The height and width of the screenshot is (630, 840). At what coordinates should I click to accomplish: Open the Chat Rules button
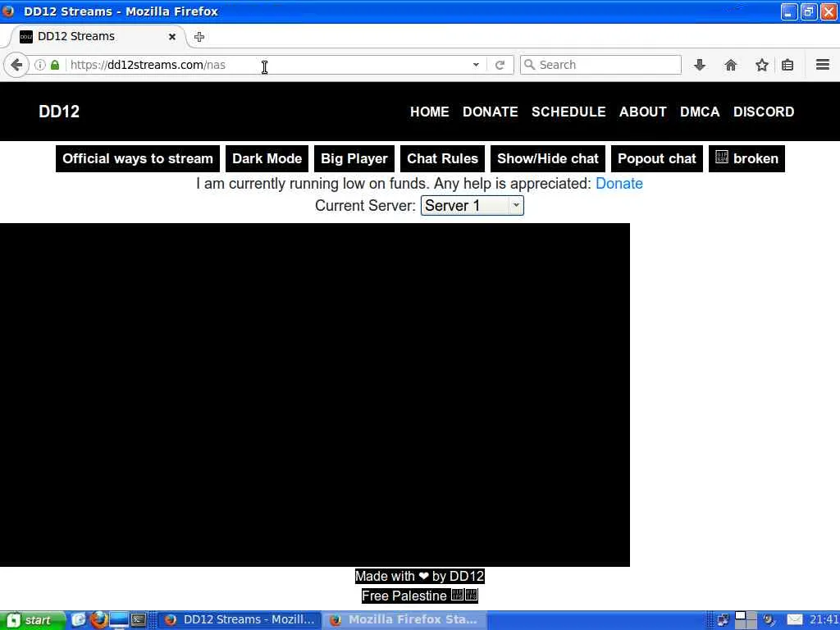click(442, 158)
